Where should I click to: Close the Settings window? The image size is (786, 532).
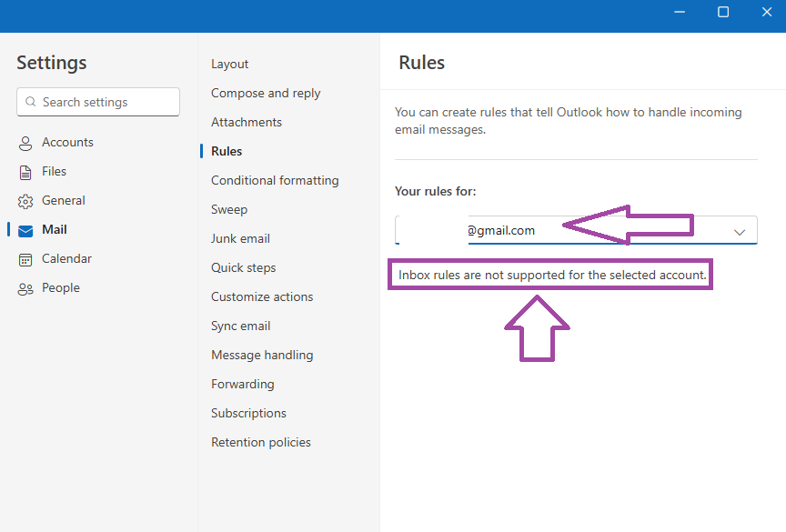coord(767,12)
